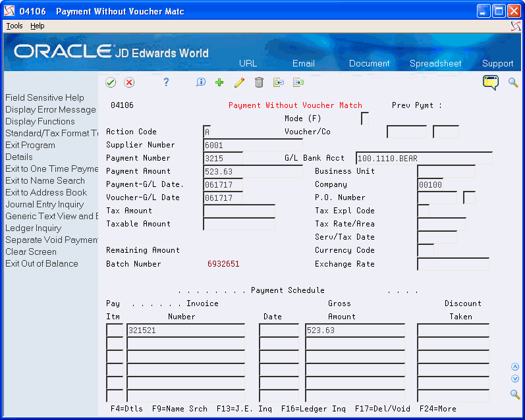This screenshot has height=420, width=525.
Task: Select Exit Out of Balance link
Action: [41, 263]
